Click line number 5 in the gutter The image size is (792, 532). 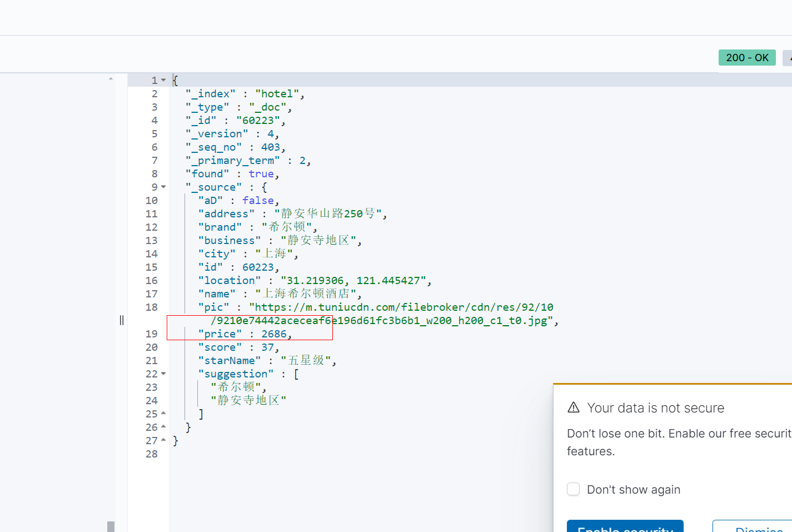coord(155,133)
